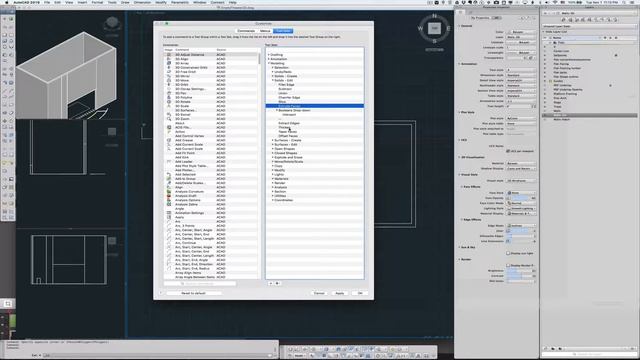The image size is (640, 360).
Task: Click the 3D Rotate command icon
Action: click(x=169, y=102)
